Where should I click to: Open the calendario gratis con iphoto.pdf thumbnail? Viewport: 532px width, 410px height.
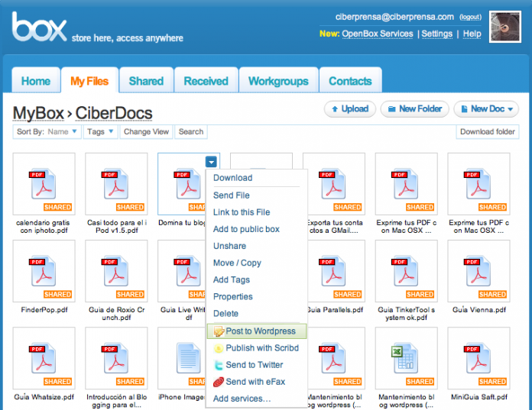pos(44,183)
